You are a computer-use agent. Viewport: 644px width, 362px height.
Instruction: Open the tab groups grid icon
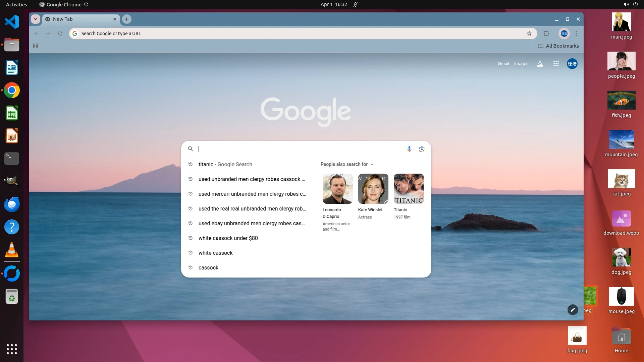[x=36, y=46]
